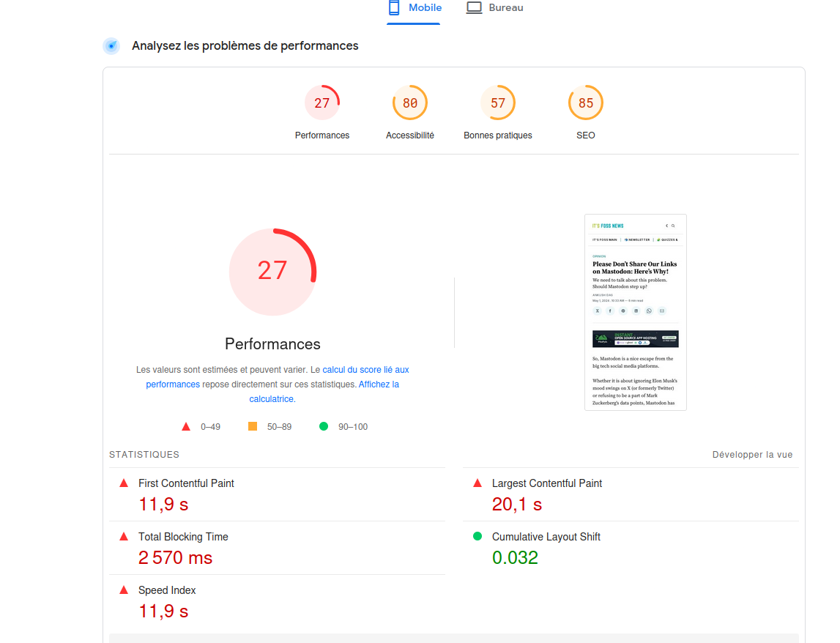
Task: Switch to the Mobile tab
Action: tap(415, 8)
